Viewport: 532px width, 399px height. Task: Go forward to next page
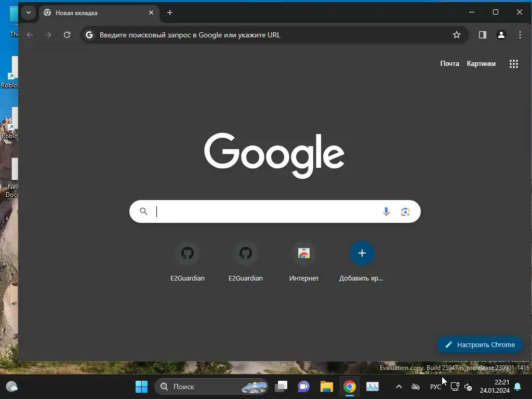[48, 35]
